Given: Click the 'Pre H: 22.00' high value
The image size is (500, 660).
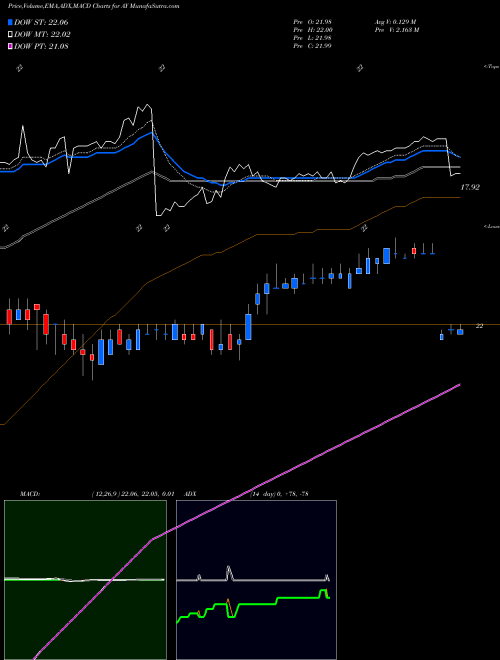Looking at the screenshot, I should tap(312, 30).
